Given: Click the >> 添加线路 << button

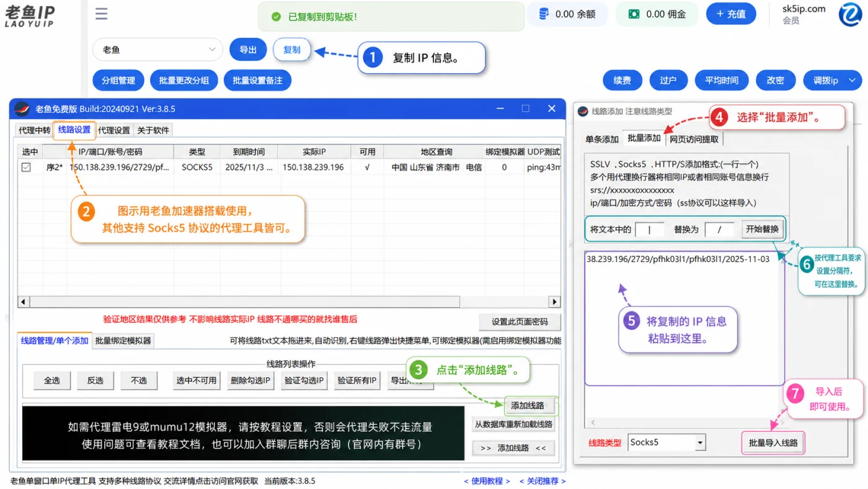Looking at the screenshot, I should (513, 448).
